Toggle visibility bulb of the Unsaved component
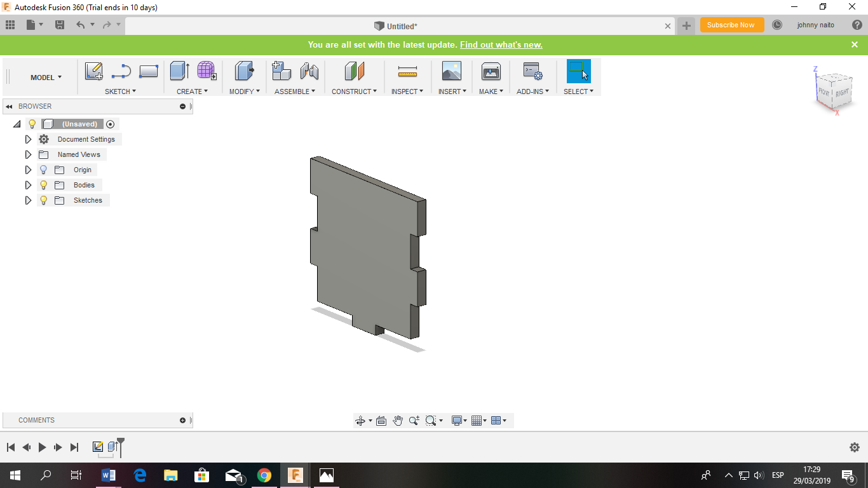868x488 pixels. [x=32, y=124]
